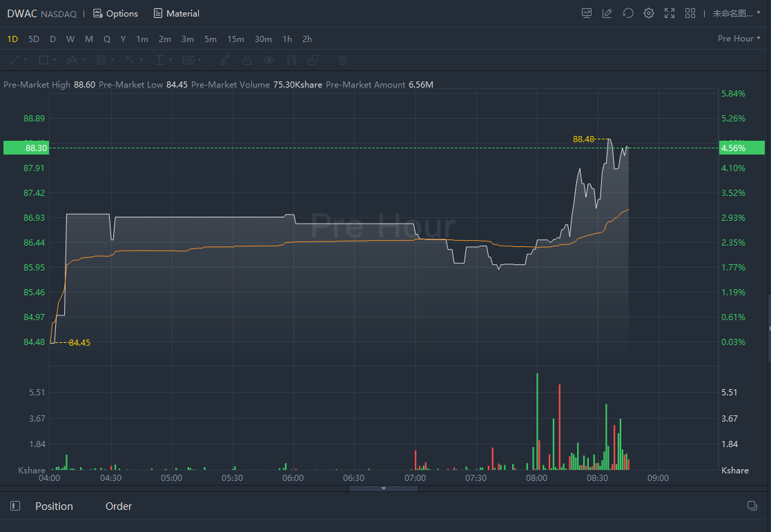Toggle drawings visibility eye icon
Screen dimensions: 771x532
tap(269, 60)
